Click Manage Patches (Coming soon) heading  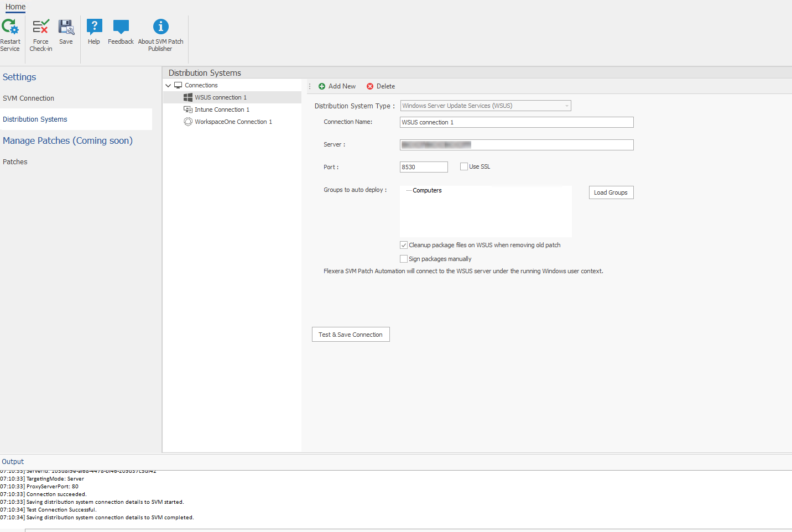[67, 140]
